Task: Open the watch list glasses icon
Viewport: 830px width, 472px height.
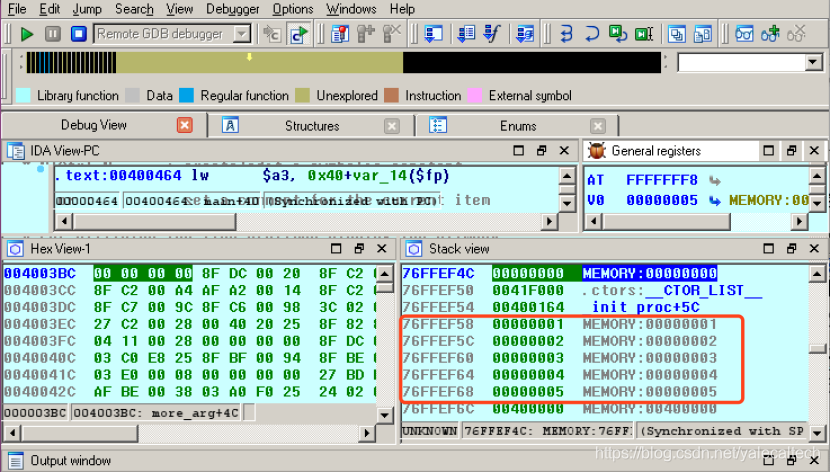Action: click(744, 34)
